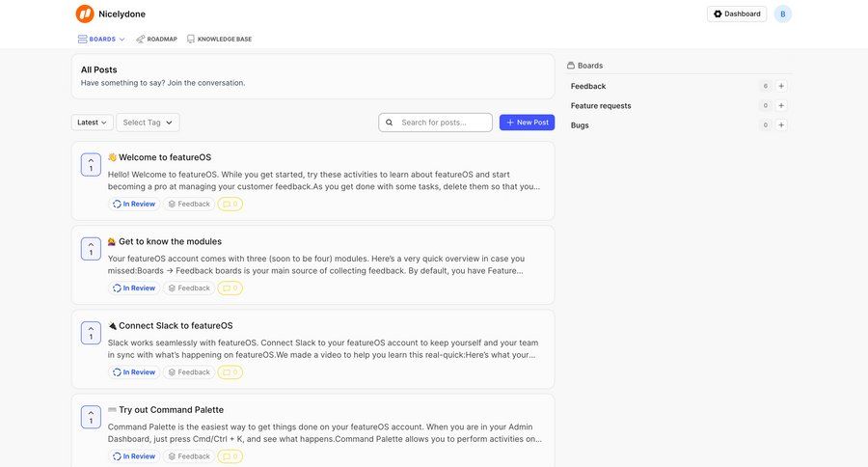
Task: Click In Review status on Welcome post
Action: click(134, 204)
